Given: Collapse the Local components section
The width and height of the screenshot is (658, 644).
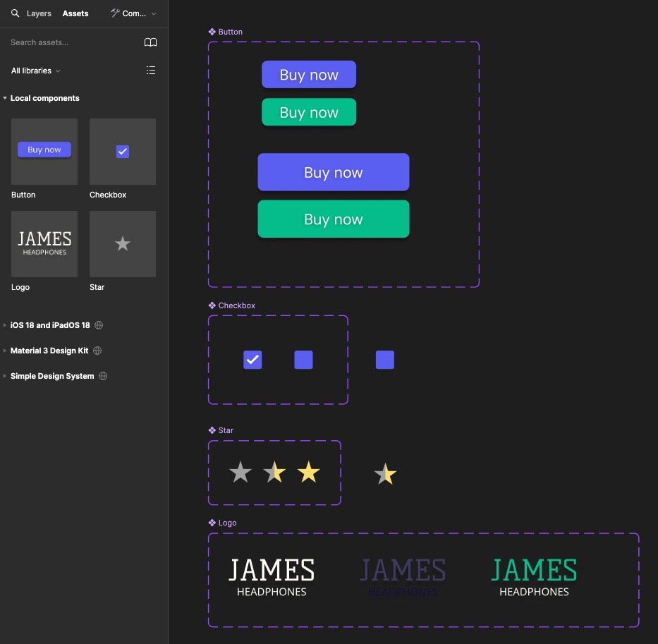Looking at the screenshot, I should [5, 98].
